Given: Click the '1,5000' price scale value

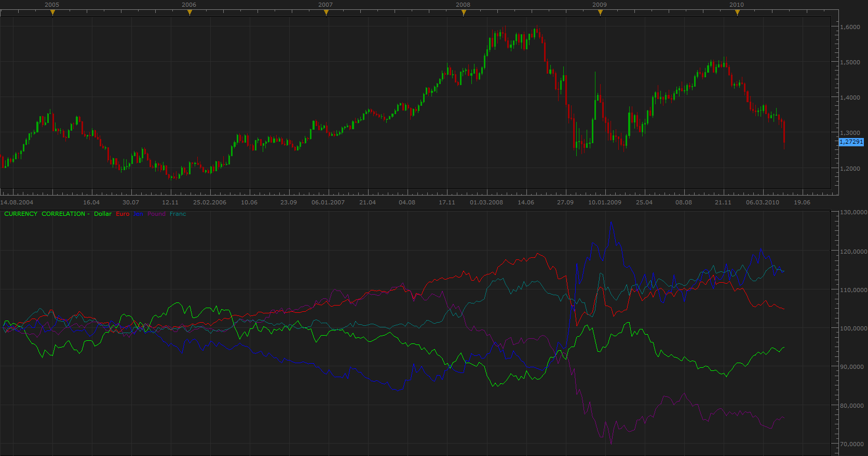Looking at the screenshot, I should [850, 62].
